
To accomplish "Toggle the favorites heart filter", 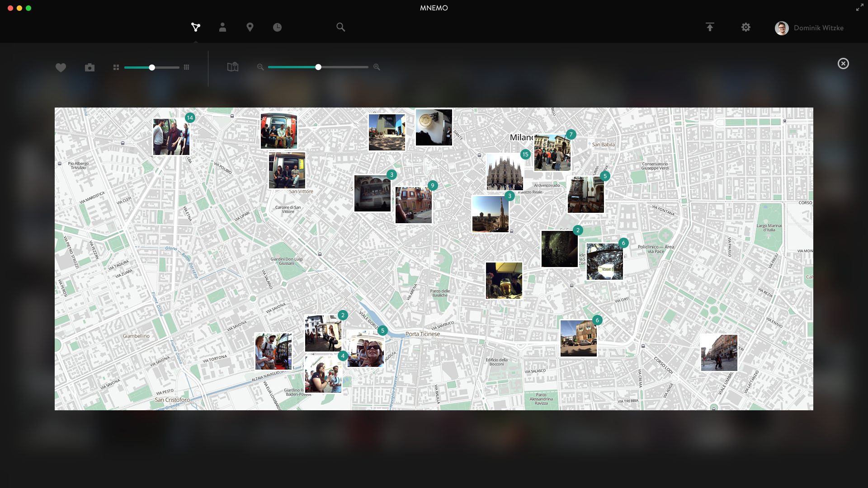I will (61, 67).
